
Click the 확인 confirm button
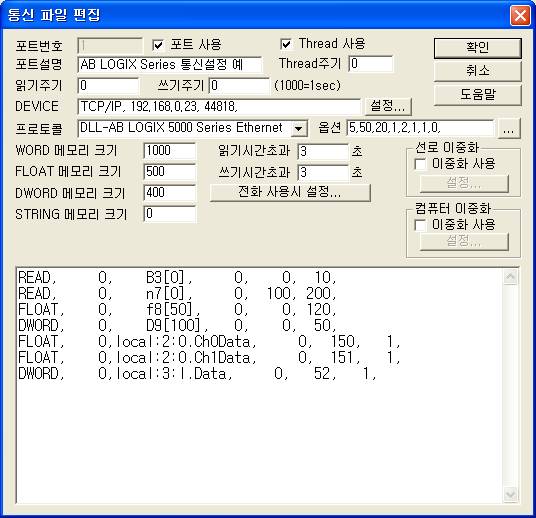pos(478,48)
